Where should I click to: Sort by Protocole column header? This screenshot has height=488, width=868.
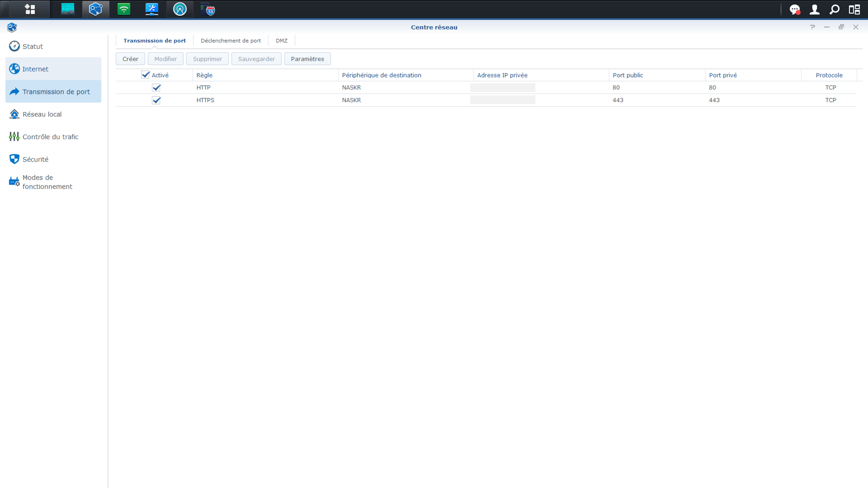point(829,75)
